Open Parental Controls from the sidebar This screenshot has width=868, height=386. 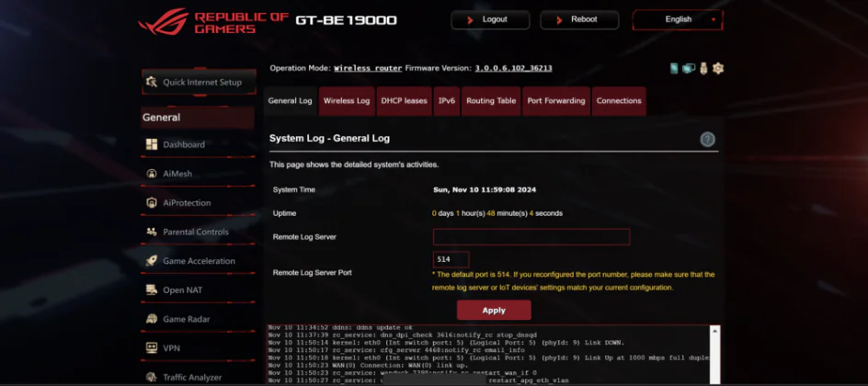[199, 232]
